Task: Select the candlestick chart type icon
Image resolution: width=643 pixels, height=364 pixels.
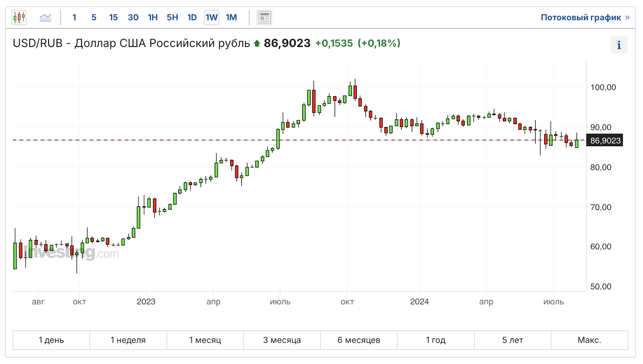Action: point(19,17)
